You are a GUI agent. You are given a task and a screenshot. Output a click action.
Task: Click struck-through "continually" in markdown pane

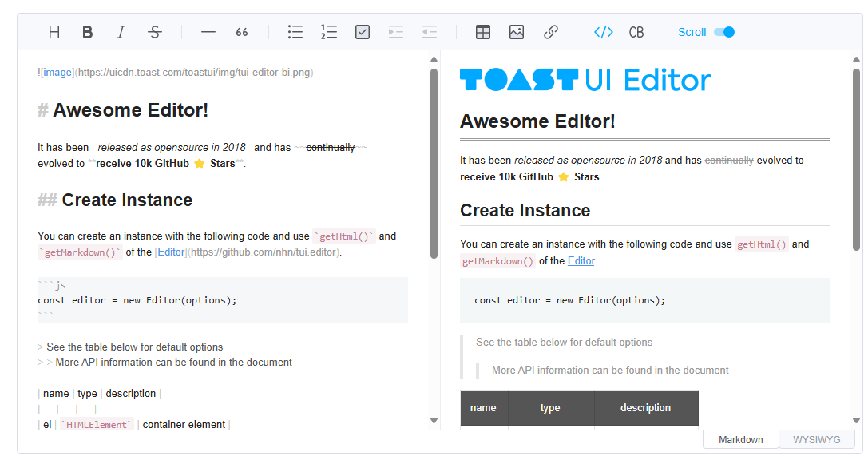tap(331, 147)
